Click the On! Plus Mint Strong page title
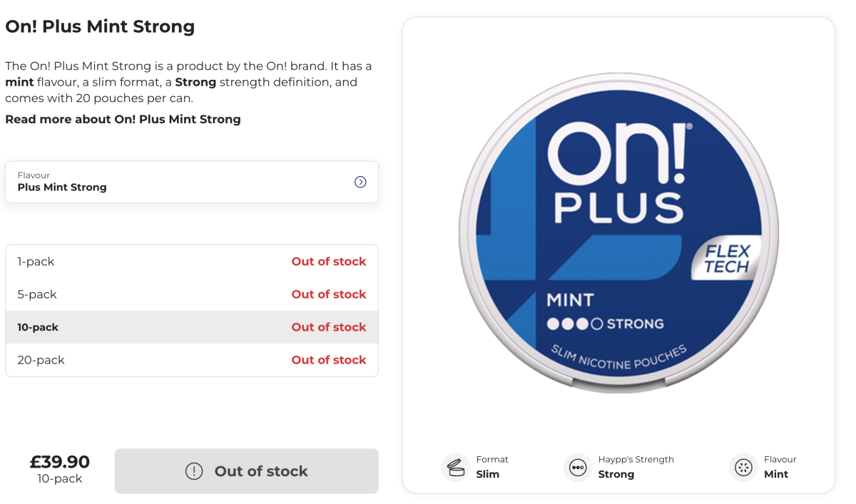Screen dimensions: 856x504 click(100, 26)
